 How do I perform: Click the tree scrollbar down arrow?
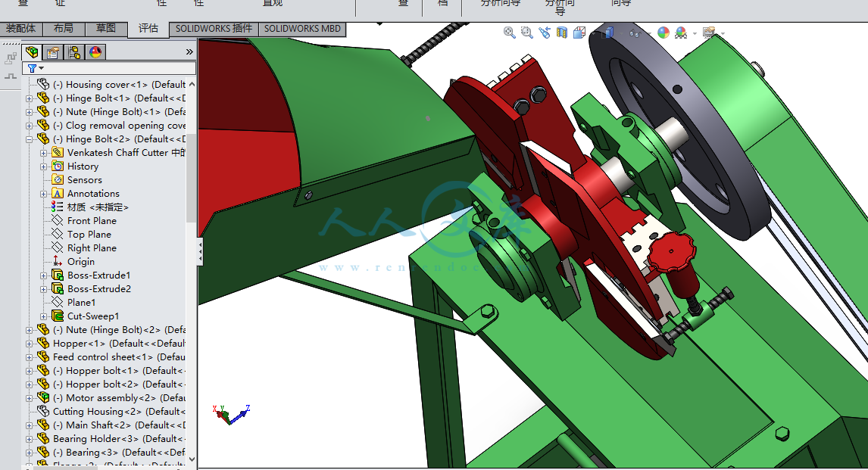click(192, 459)
